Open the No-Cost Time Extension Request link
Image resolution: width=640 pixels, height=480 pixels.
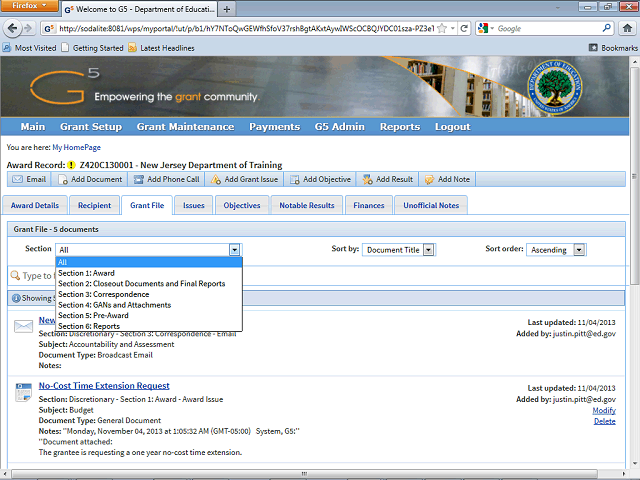point(104,386)
